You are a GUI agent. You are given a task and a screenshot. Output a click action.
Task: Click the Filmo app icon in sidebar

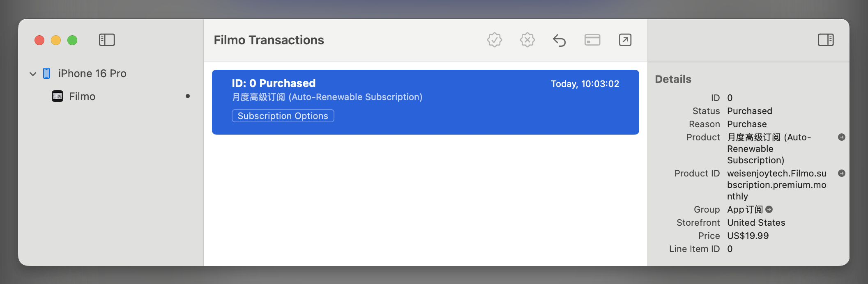pos(58,96)
